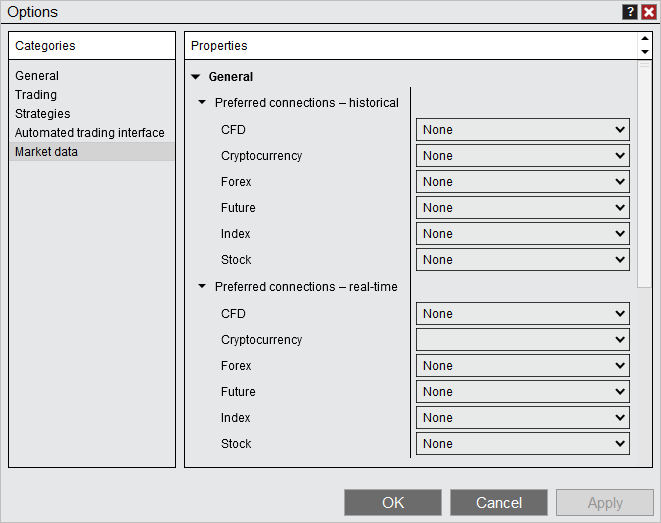Screen dimensions: 661x523
Task: Open the real-time Index connection dropdown
Action: (522, 418)
